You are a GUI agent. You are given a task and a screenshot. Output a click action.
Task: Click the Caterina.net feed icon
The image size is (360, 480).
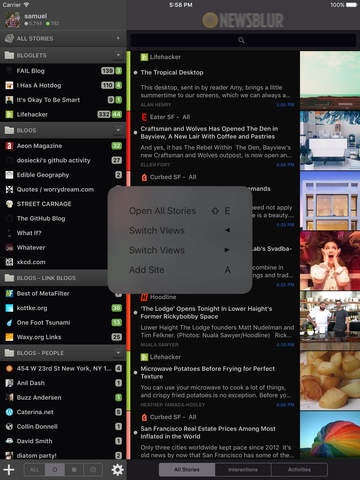tap(9, 412)
